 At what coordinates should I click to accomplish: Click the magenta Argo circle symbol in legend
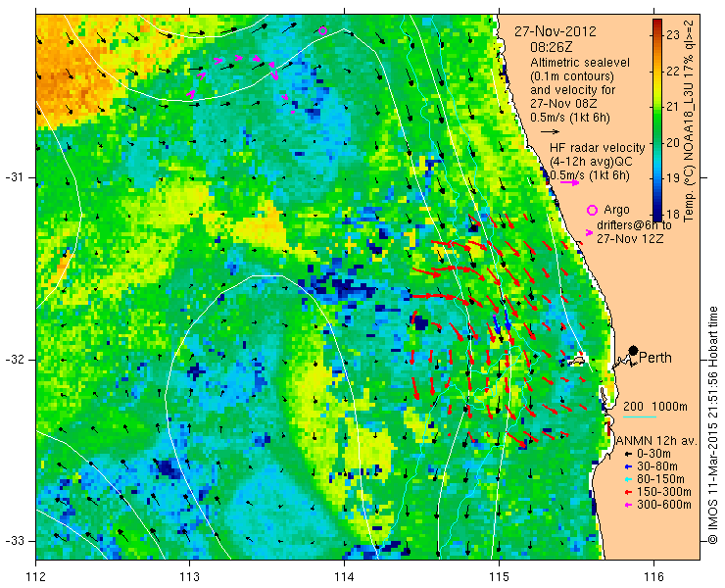592,210
